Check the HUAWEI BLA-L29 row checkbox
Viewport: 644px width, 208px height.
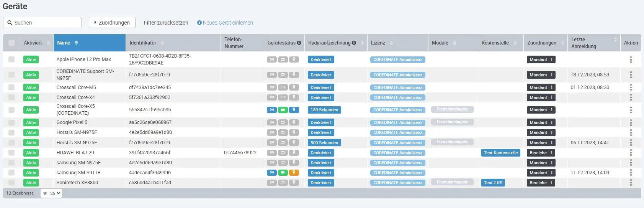pyautogui.click(x=11, y=153)
